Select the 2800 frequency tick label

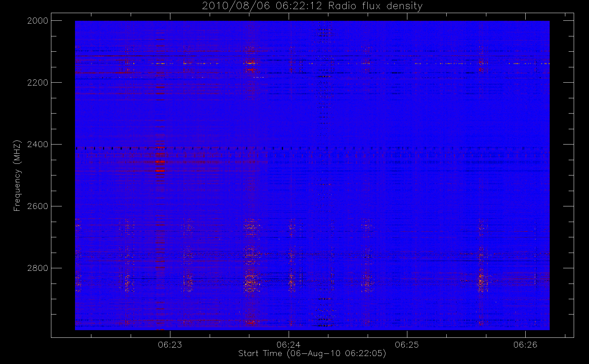pos(38,268)
